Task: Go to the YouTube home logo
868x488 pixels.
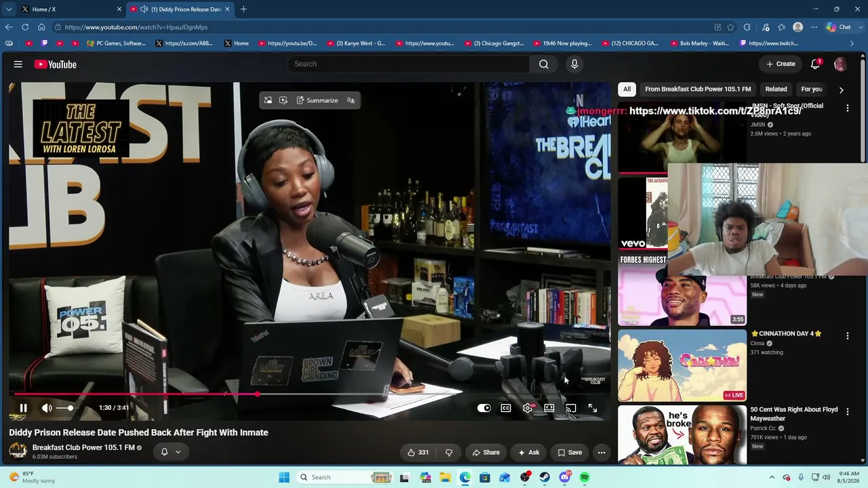Action: click(x=56, y=64)
